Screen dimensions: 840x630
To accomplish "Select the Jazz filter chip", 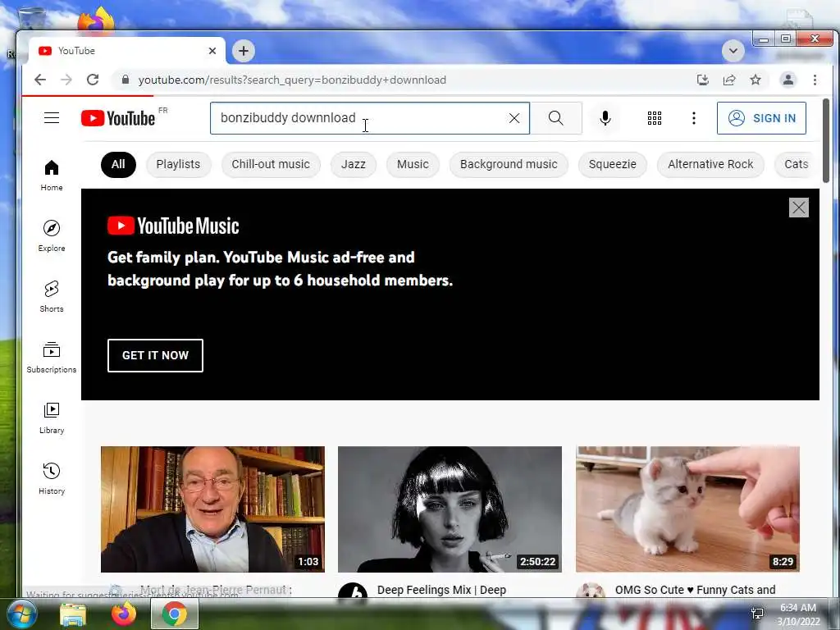I will coord(354,164).
